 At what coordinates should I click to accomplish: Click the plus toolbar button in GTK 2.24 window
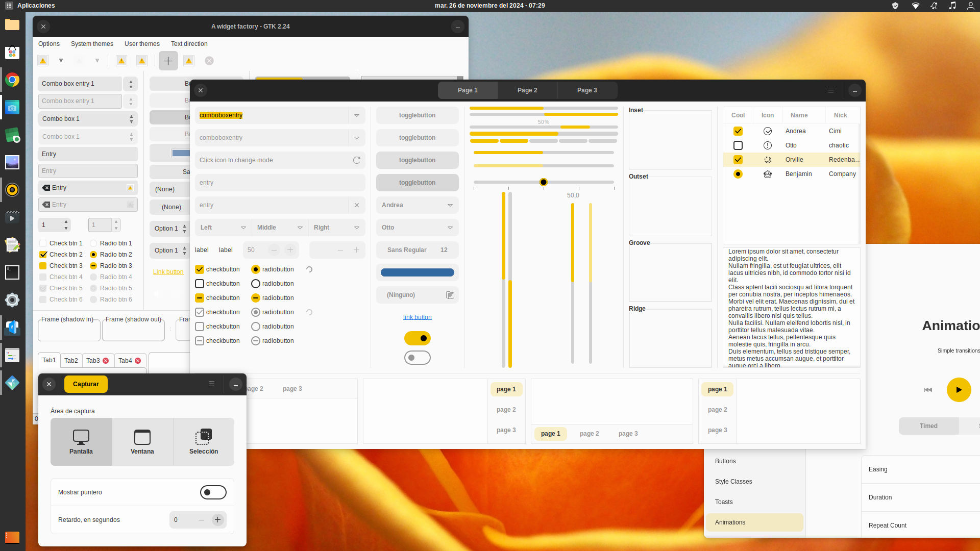tap(168, 61)
